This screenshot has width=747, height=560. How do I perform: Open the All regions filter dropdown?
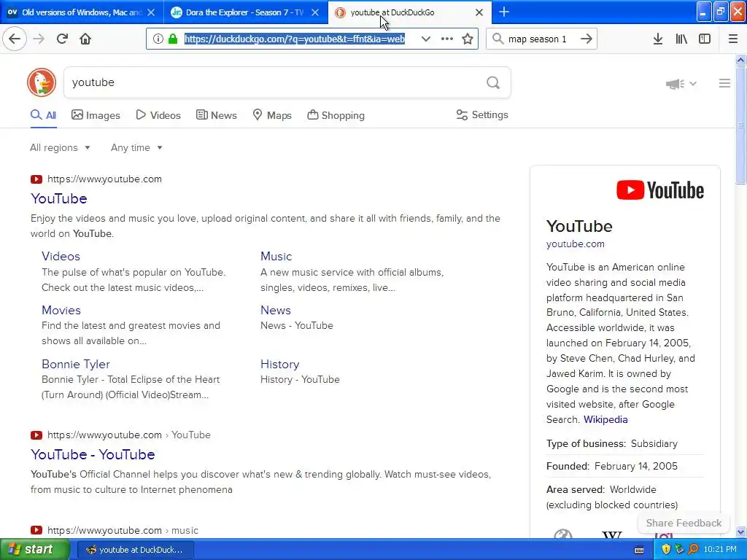click(60, 147)
